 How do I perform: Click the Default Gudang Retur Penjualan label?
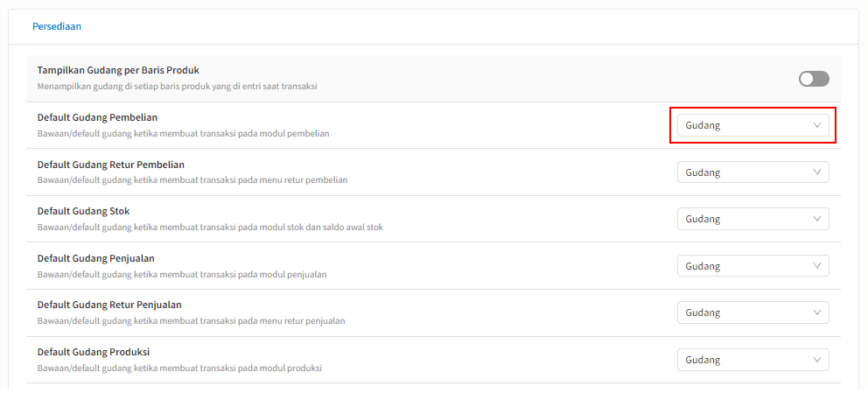[x=109, y=305]
